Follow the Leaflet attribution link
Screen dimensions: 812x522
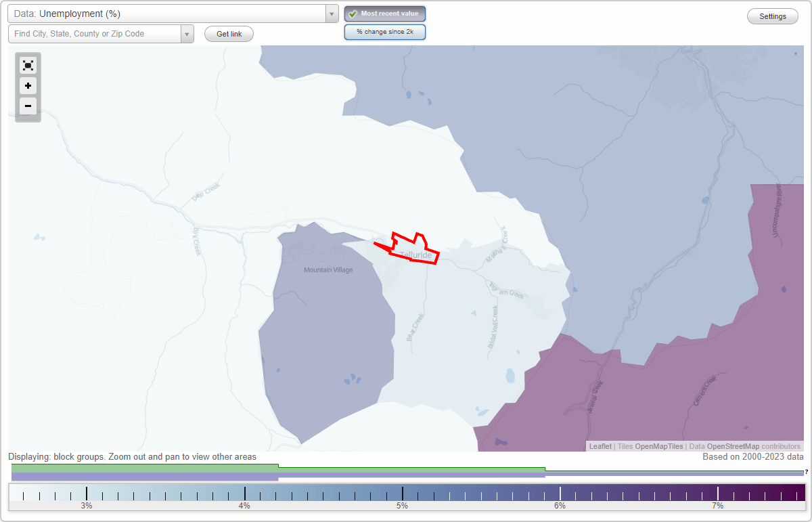(600, 446)
